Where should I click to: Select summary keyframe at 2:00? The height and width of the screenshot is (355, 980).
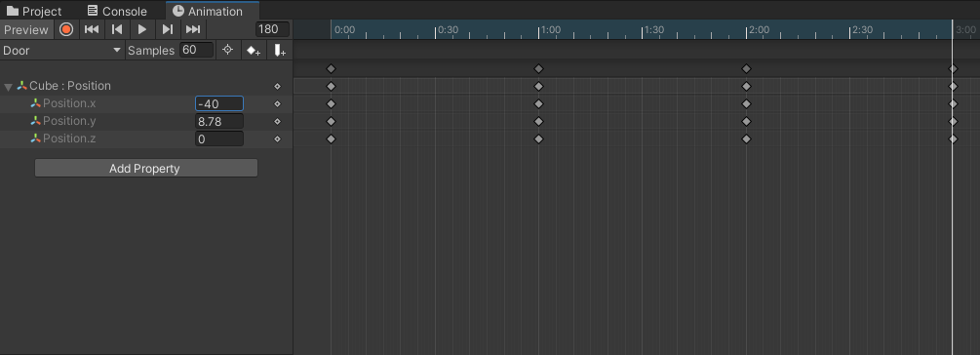tap(746, 68)
